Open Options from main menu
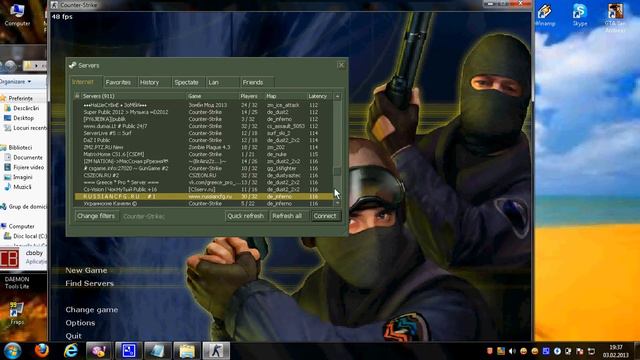 [80, 323]
